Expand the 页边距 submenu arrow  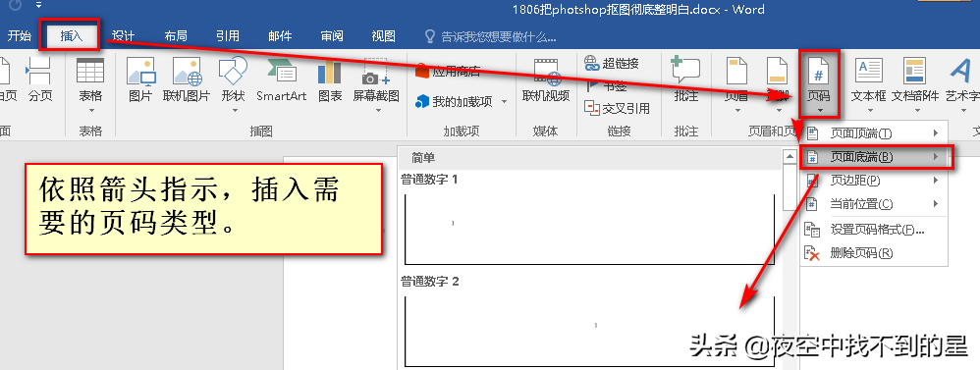tap(936, 181)
